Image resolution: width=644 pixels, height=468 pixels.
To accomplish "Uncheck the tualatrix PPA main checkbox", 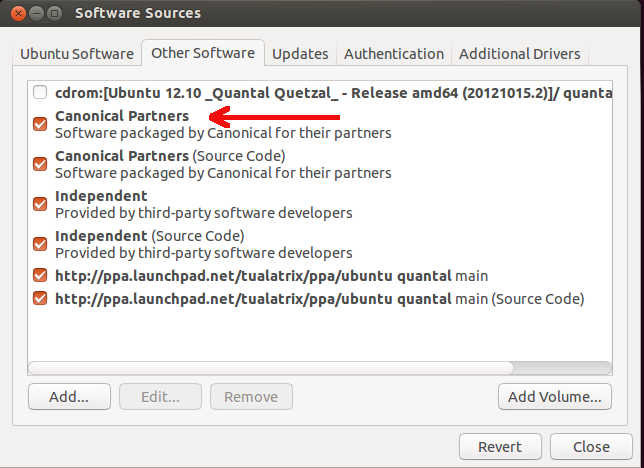I will 40,275.
